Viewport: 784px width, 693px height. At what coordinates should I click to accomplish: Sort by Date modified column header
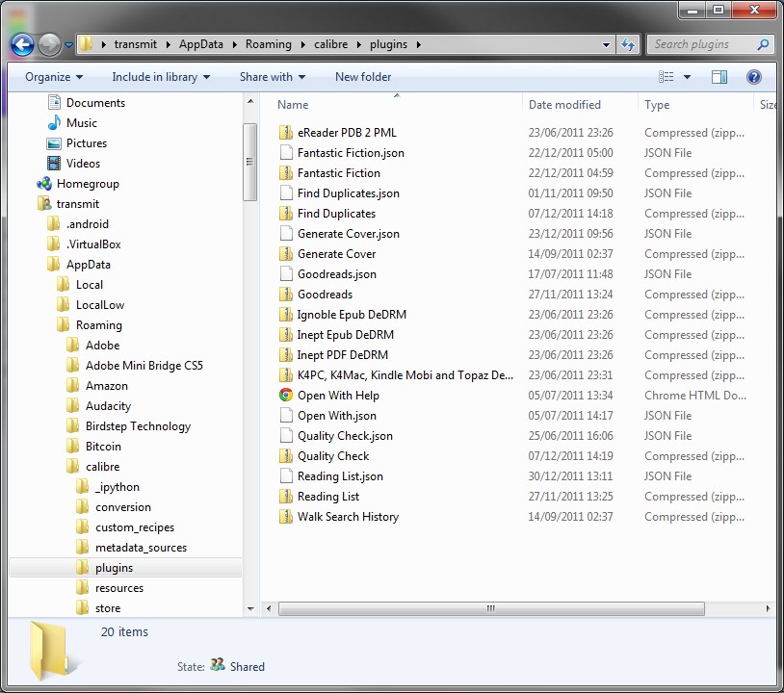(x=564, y=105)
